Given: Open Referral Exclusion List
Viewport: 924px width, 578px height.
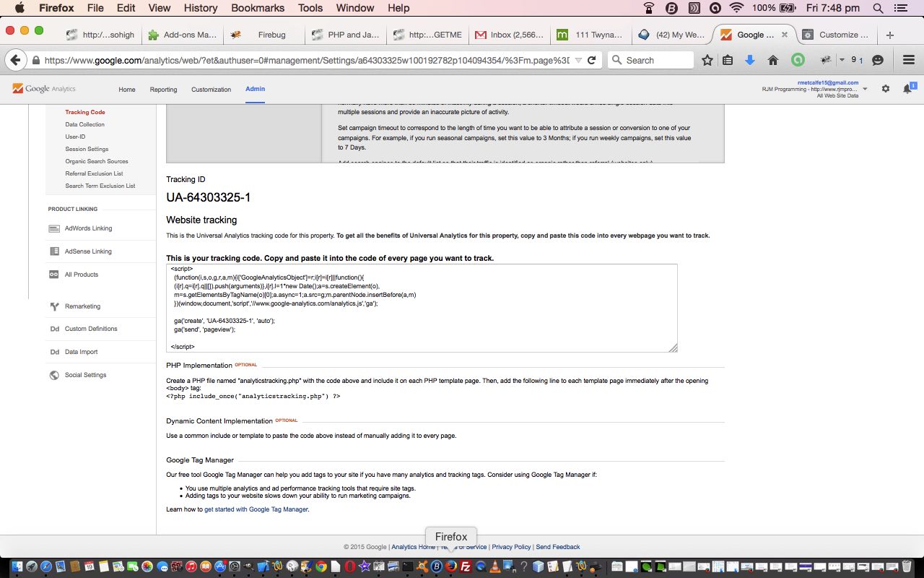Looking at the screenshot, I should [94, 173].
